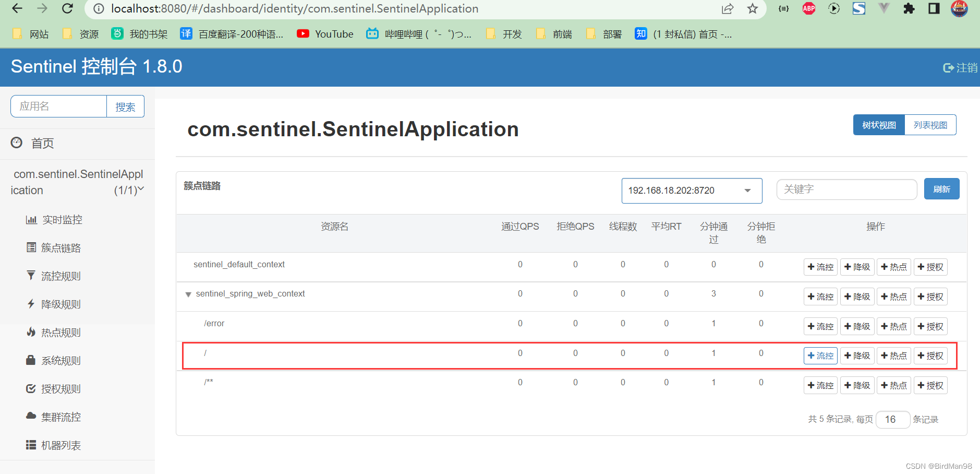Screen dimensions: 980x474
Task: Open the ABP adblock extension icon
Action: (809, 8)
